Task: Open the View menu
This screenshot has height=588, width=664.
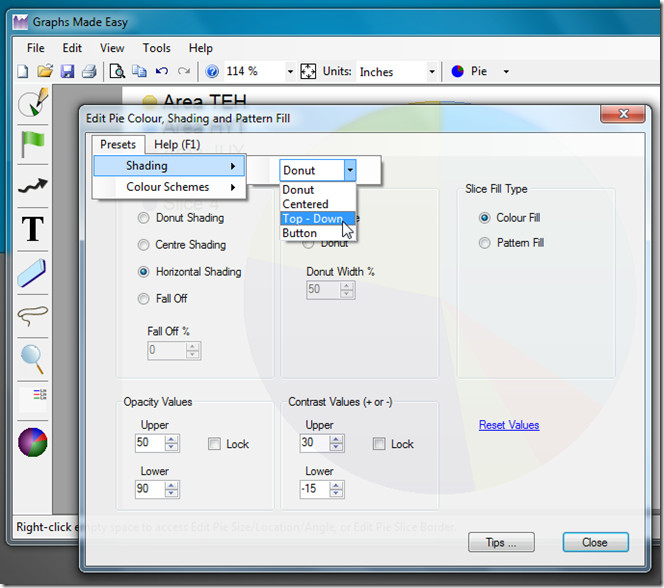Action: click(112, 48)
